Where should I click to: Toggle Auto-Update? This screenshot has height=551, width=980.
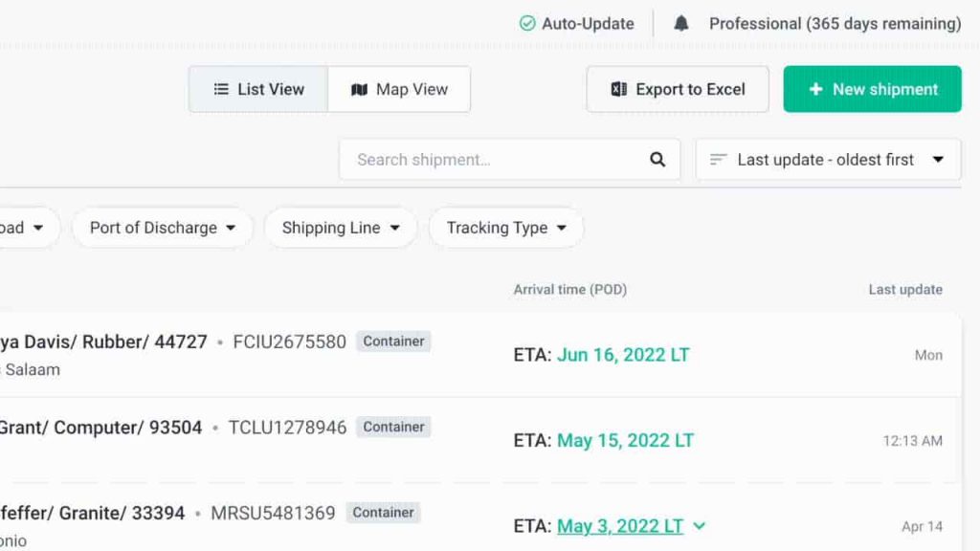tap(575, 23)
